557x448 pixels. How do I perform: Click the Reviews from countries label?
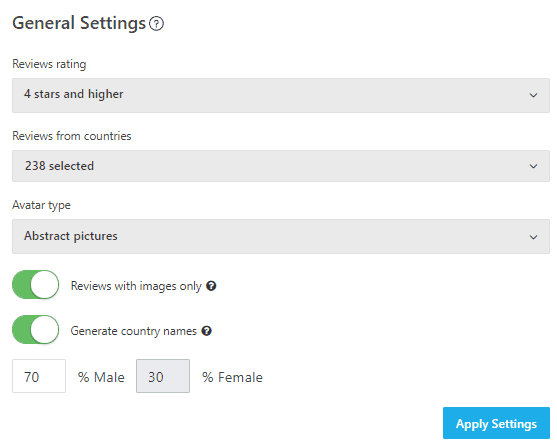point(72,136)
